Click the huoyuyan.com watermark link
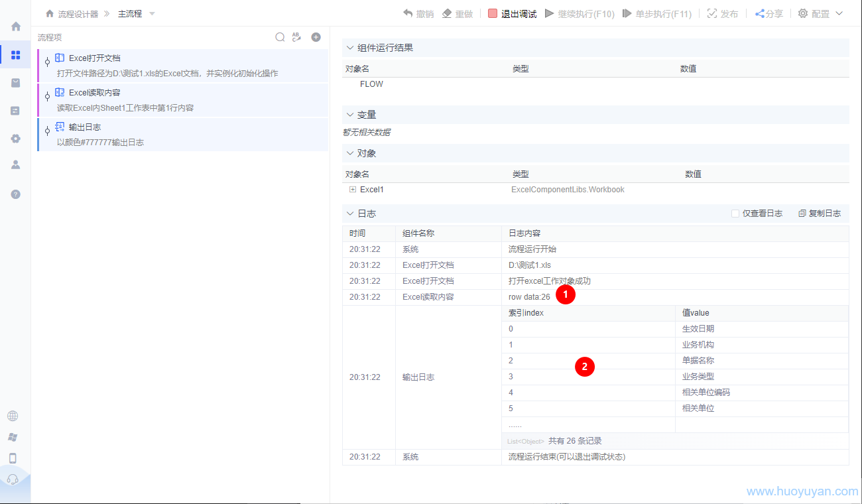The width and height of the screenshot is (862, 504). pyautogui.click(x=804, y=491)
